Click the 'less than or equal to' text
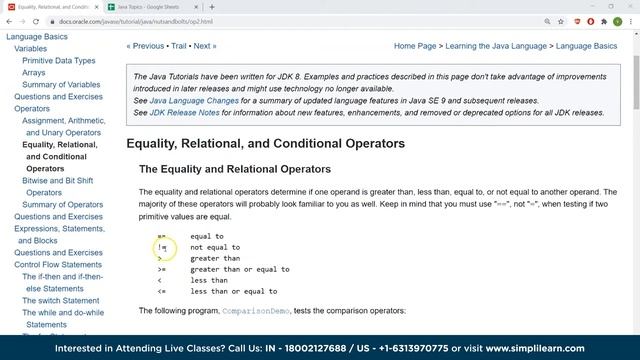 tap(233, 291)
